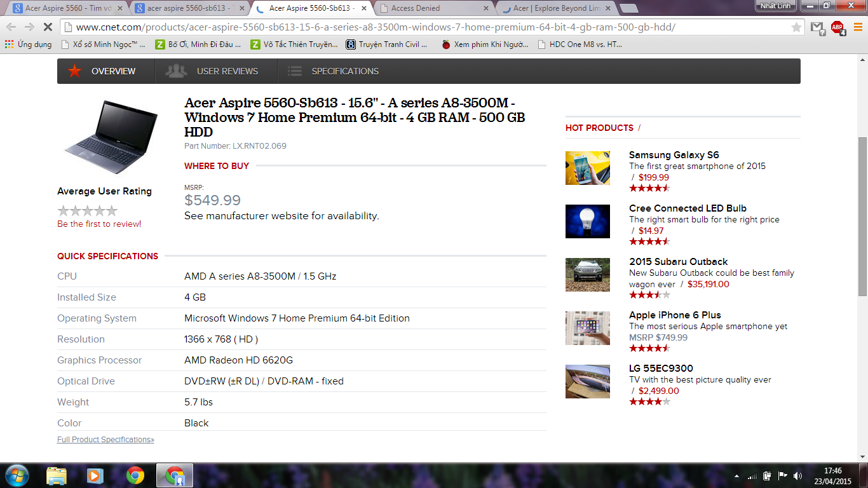The height and width of the screenshot is (488, 868).
Task: Open the Apple iPhone 6 Plus link
Action: pyautogui.click(x=675, y=315)
